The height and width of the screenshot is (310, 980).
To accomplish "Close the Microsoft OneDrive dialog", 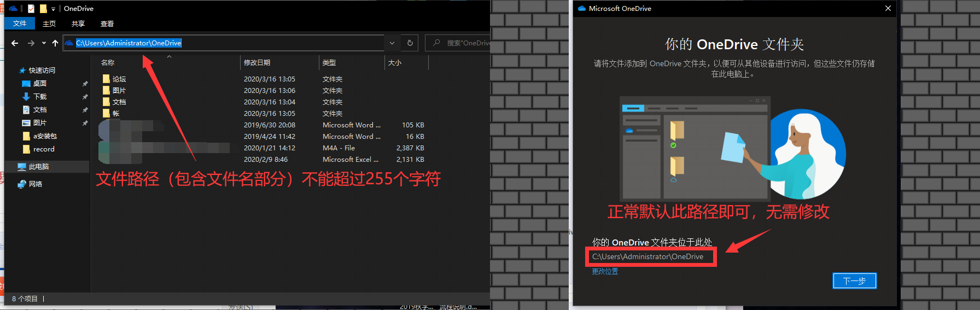I will click(x=888, y=8).
